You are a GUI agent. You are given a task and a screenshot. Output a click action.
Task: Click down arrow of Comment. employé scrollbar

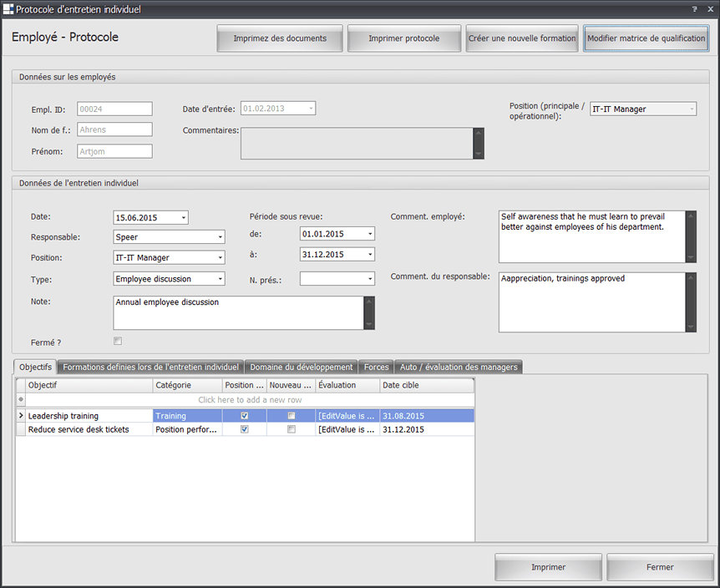click(x=690, y=256)
